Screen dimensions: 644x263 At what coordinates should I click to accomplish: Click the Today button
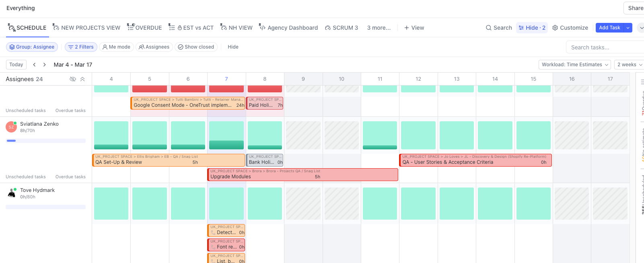[x=16, y=65]
